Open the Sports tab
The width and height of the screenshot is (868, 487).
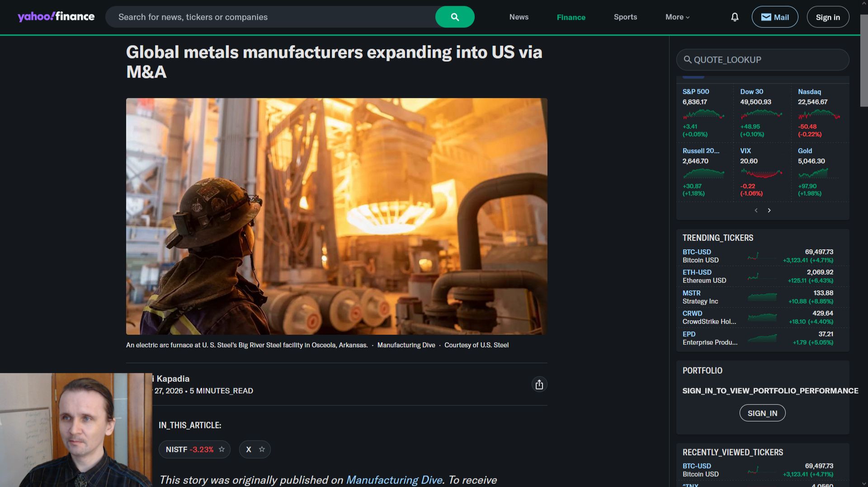click(625, 17)
